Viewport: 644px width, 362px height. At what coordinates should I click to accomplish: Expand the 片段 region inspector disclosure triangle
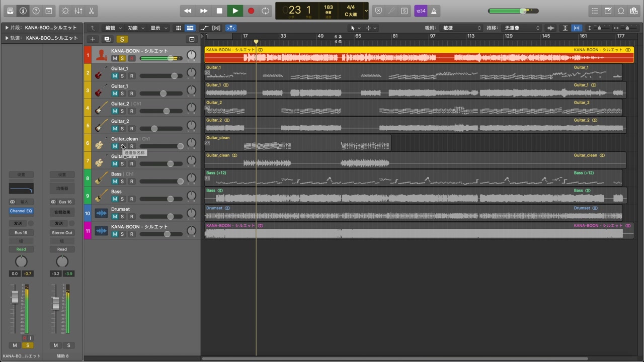7,28
